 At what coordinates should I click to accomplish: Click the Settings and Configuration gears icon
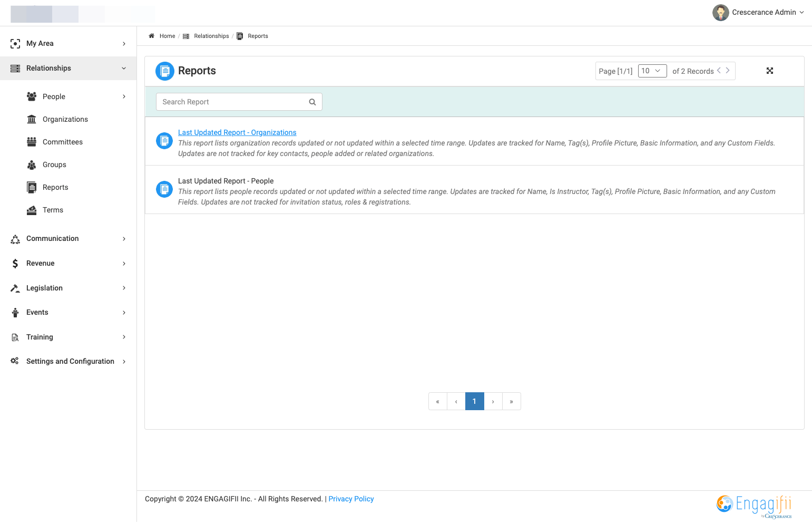click(x=15, y=361)
